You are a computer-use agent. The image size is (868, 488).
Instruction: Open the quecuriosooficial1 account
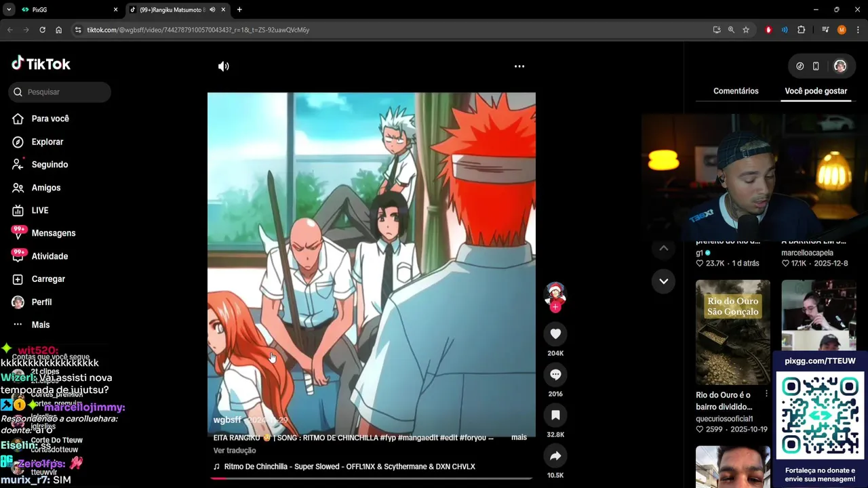point(724,419)
